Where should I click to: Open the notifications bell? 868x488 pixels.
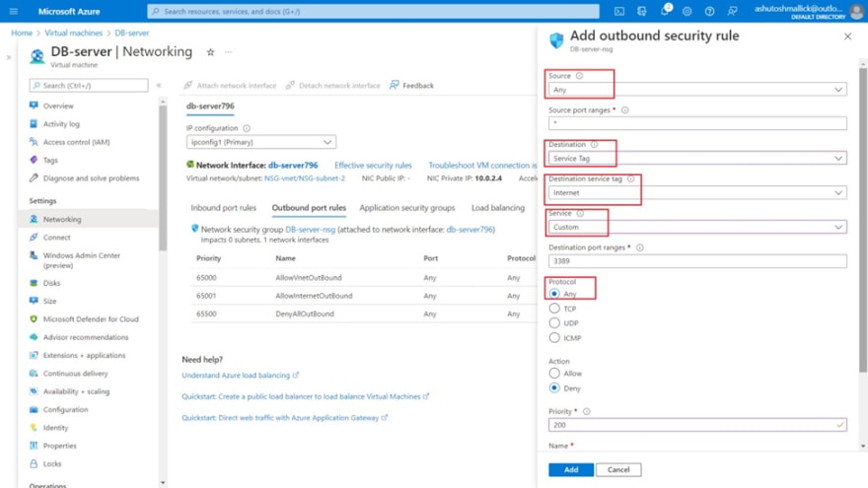665,11
